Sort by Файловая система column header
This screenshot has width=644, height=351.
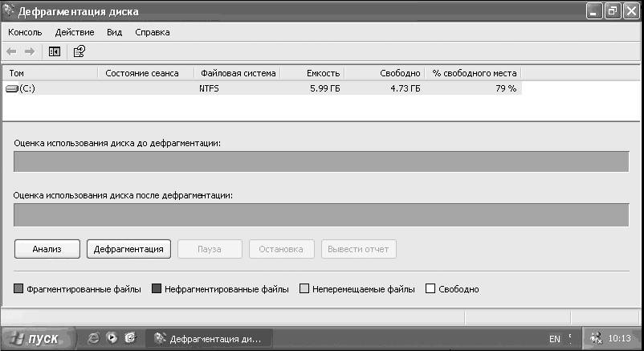[x=237, y=73]
